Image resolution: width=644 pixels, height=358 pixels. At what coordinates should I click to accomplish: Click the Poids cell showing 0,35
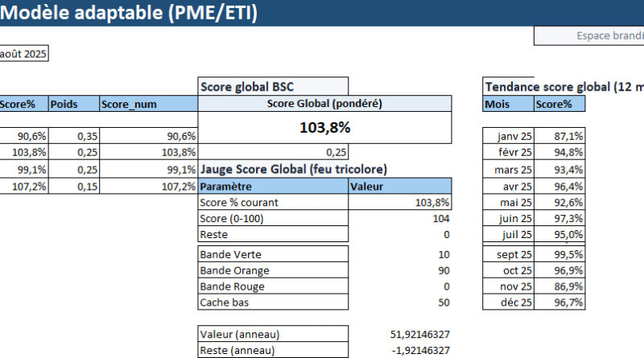coord(74,136)
